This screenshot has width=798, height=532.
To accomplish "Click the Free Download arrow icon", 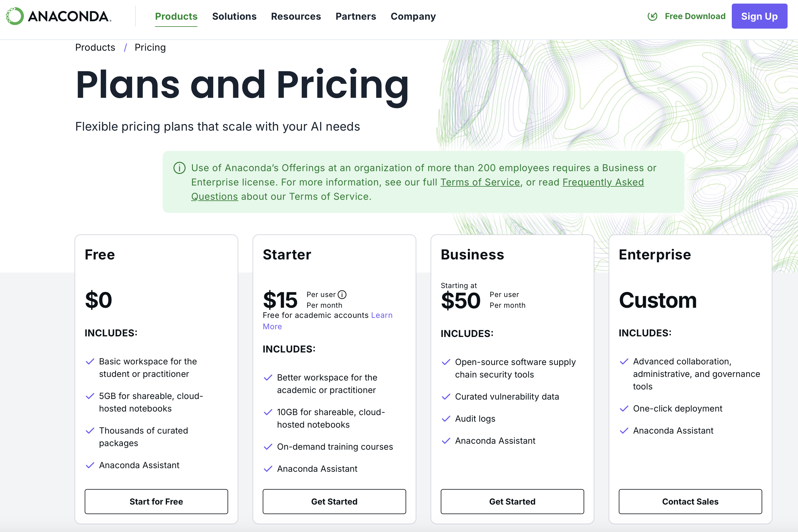I will [652, 16].
